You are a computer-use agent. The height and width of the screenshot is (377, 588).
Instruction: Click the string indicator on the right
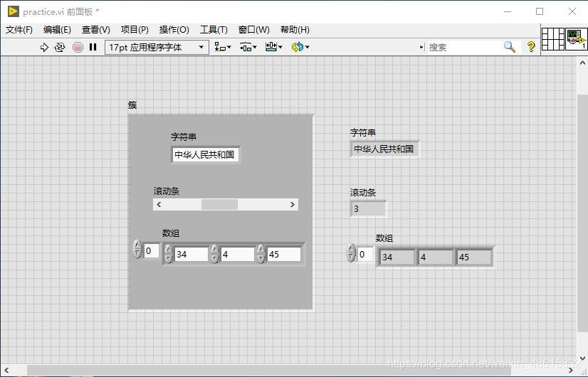384,149
